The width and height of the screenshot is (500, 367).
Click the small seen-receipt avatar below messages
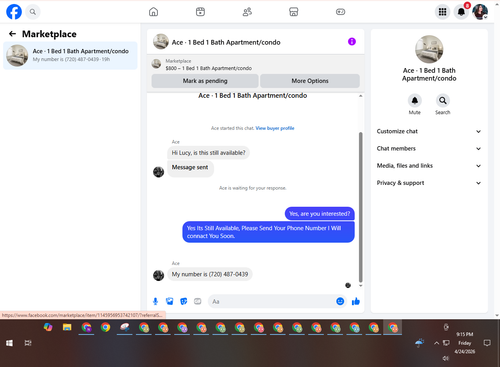(x=348, y=285)
